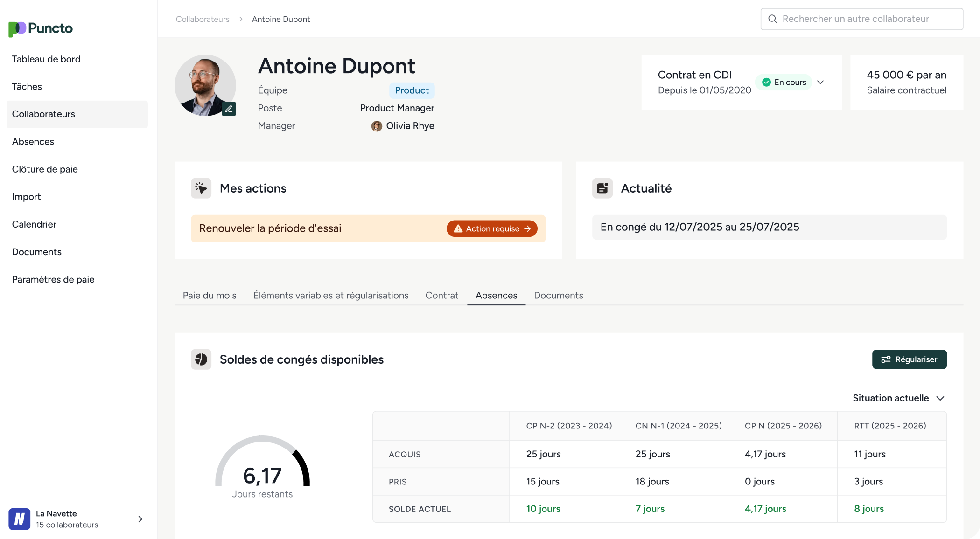980x539 pixels.
Task: Switch to the Contrat tab
Action: (441, 295)
